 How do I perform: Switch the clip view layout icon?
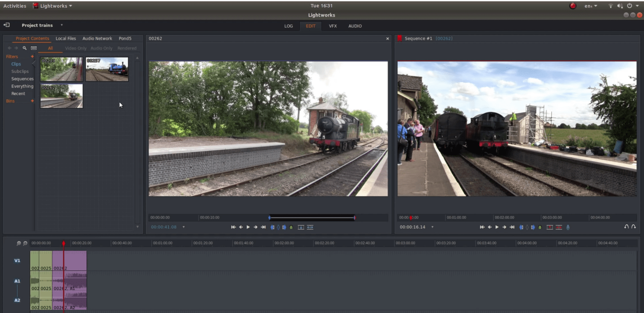tap(34, 48)
